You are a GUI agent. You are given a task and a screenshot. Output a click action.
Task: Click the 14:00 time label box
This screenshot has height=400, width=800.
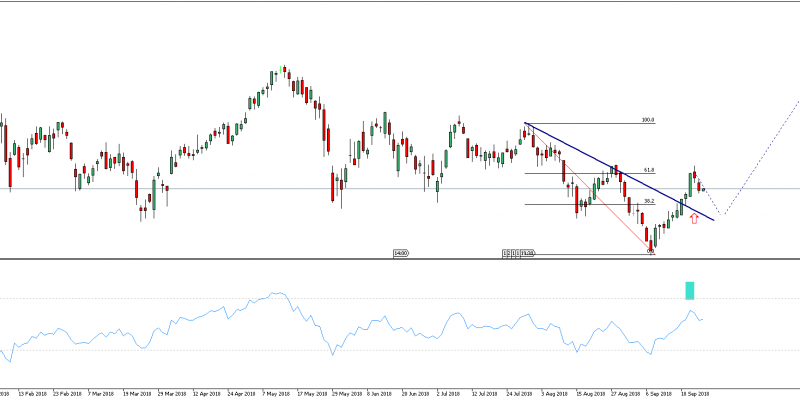[404, 254]
